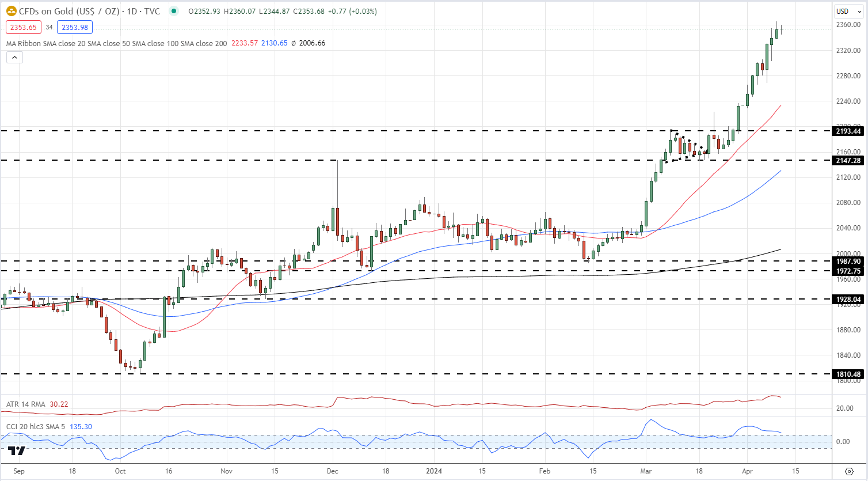Click the 2360.00 price axis label

tap(848, 25)
